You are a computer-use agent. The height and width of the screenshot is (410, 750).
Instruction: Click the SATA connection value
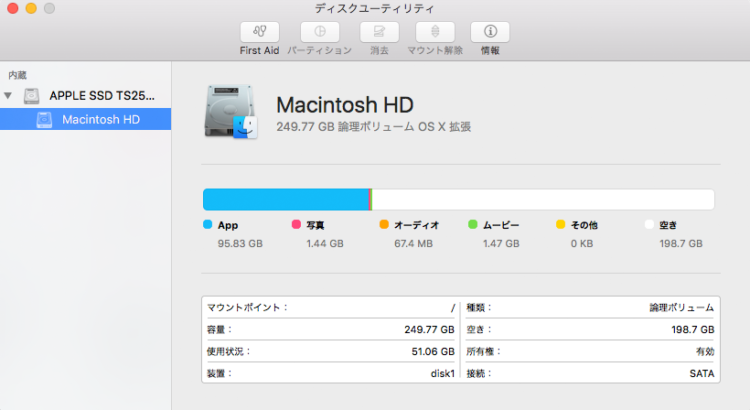[702, 374]
